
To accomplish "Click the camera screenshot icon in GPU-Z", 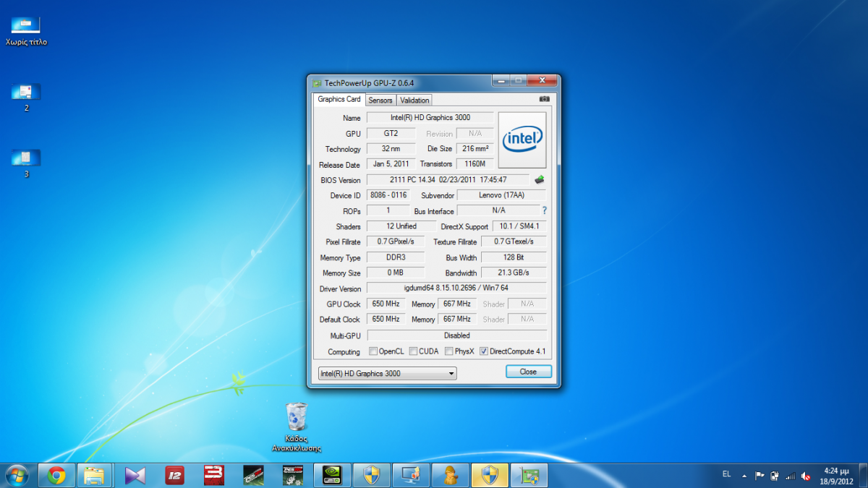I will 544,99.
